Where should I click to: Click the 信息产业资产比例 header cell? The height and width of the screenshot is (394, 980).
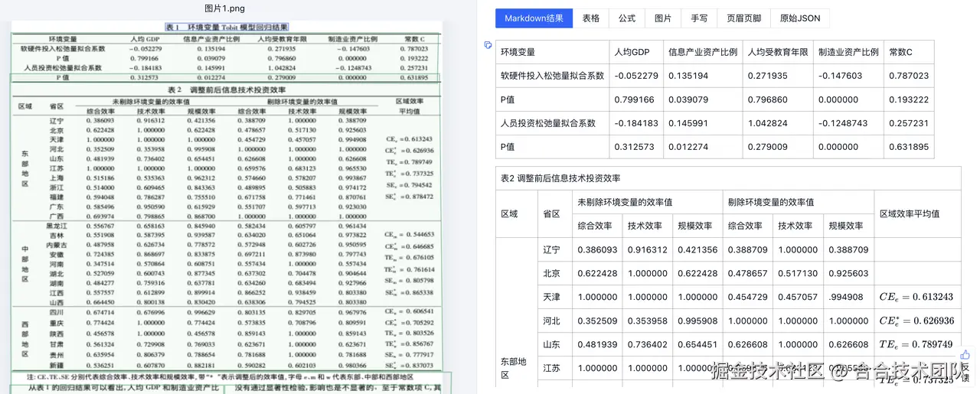(703, 52)
